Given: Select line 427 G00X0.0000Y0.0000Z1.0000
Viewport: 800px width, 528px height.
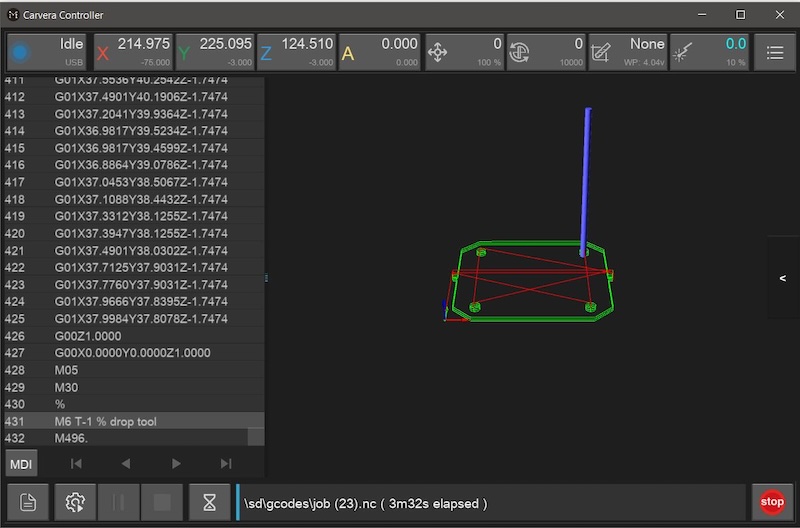Looking at the screenshot, I should tap(134, 353).
